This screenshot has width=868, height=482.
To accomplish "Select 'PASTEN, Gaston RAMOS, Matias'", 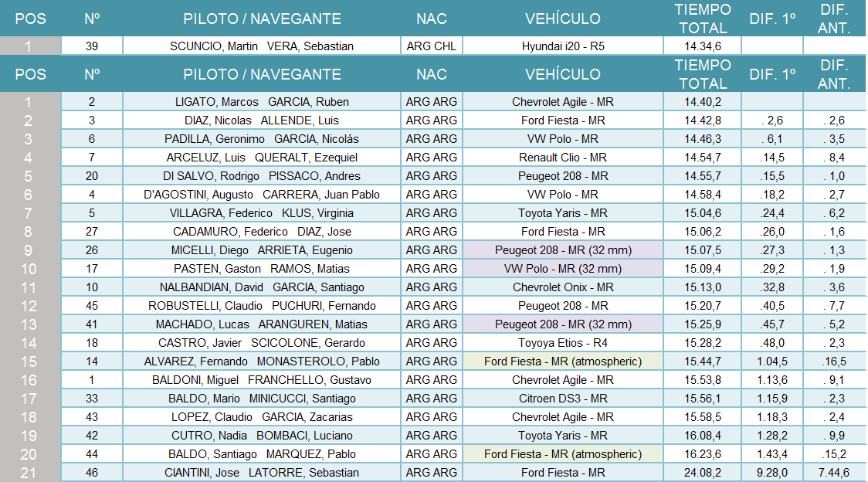I will [261, 269].
